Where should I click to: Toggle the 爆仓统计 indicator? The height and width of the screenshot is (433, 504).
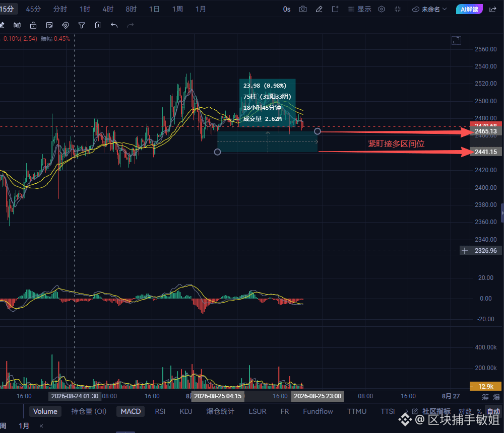(220, 411)
